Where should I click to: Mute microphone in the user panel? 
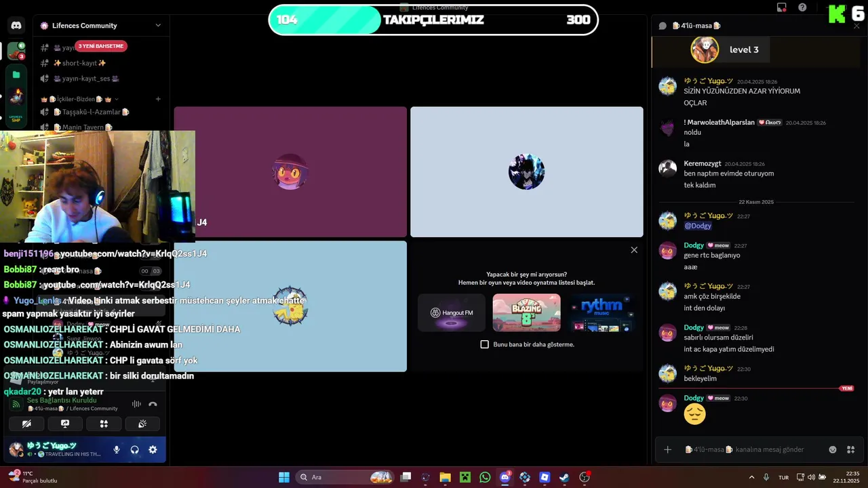pos(117,449)
